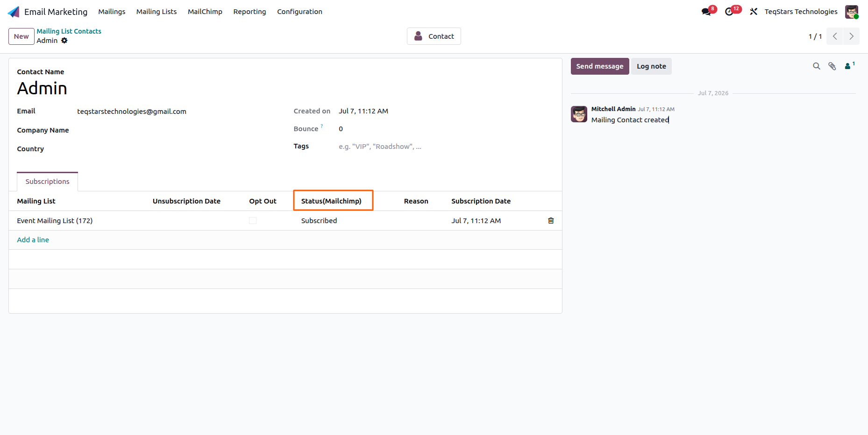Click Mitchell Admin's avatar in chatter

579,114
